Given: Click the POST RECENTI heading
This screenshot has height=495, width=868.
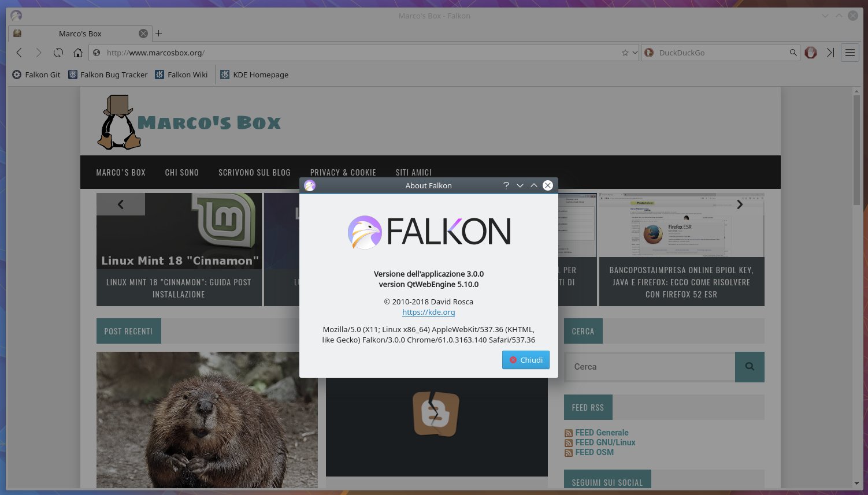Looking at the screenshot, I should [x=128, y=332].
